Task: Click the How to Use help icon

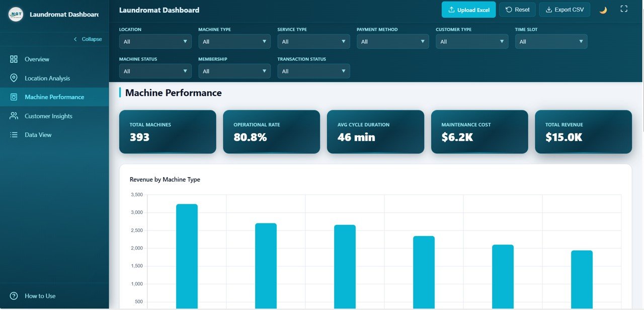Action: [x=14, y=296]
